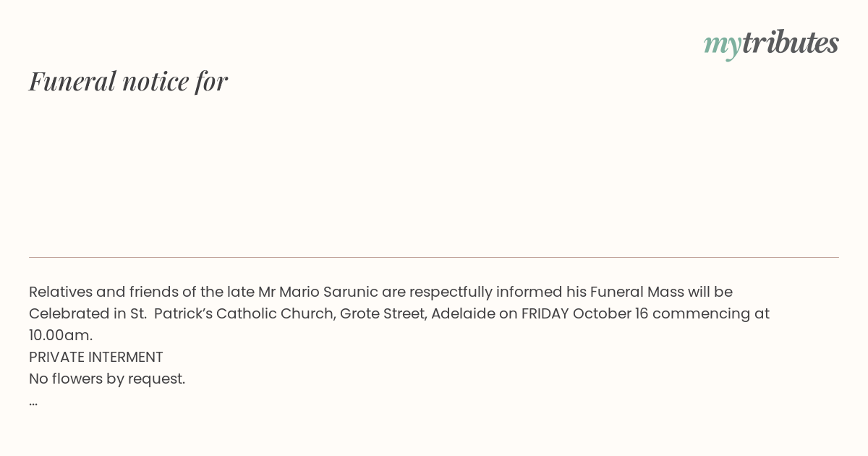Click the "No flowers by request." line
This screenshot has height=456, width=868.
pyautogui.click(x=107, y=379)
